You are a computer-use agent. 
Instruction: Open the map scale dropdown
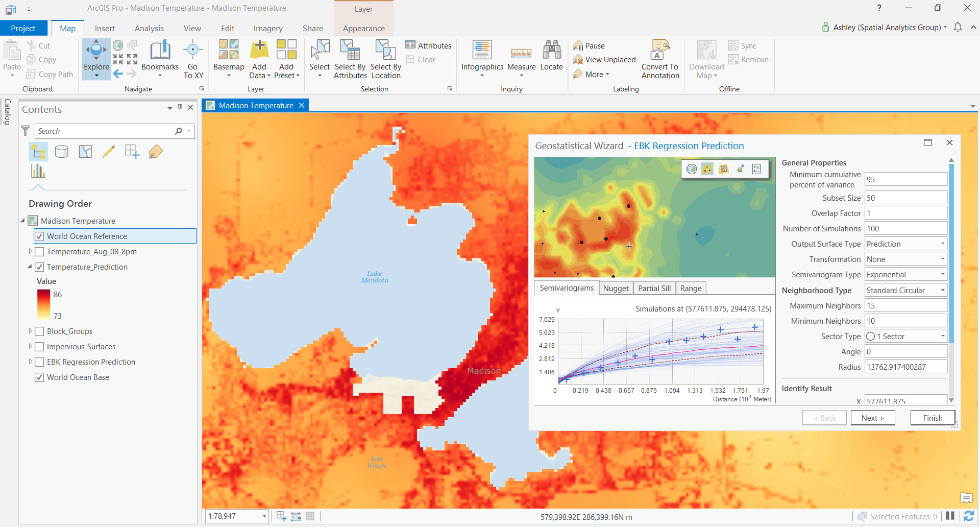(264, 516)
